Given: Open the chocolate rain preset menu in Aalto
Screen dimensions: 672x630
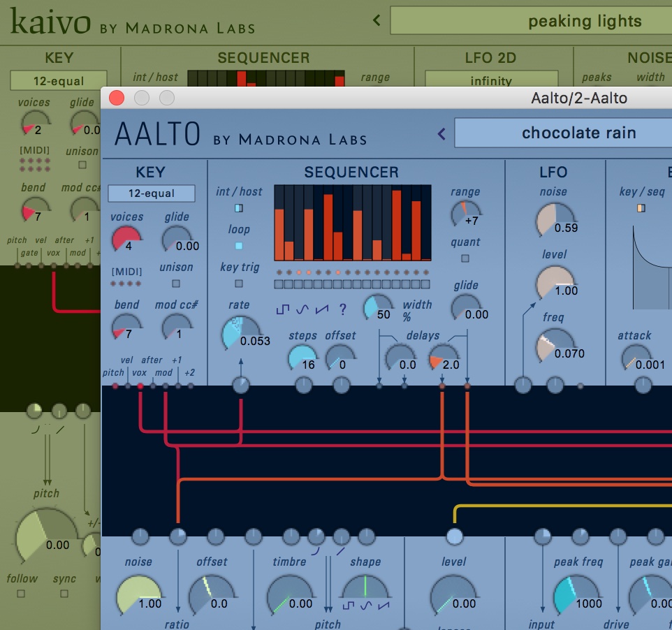Looking at the screenshot, I should 563,133.
